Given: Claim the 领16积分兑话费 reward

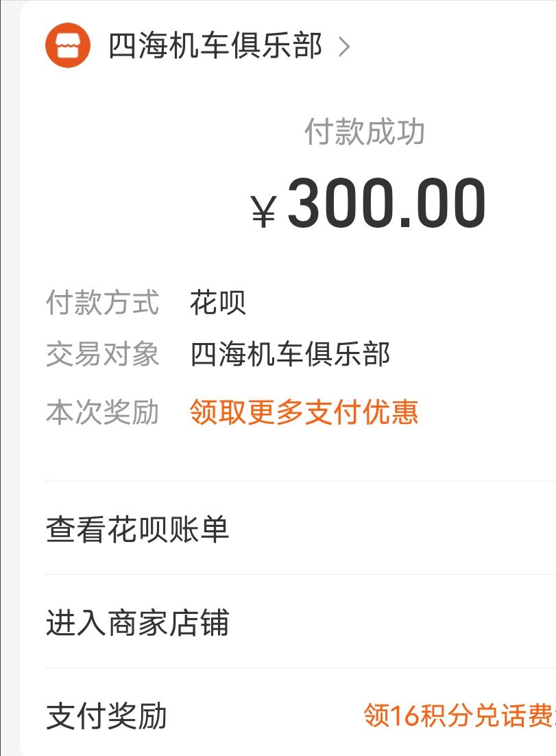Looking at the screenshot, I should point(458,716).
